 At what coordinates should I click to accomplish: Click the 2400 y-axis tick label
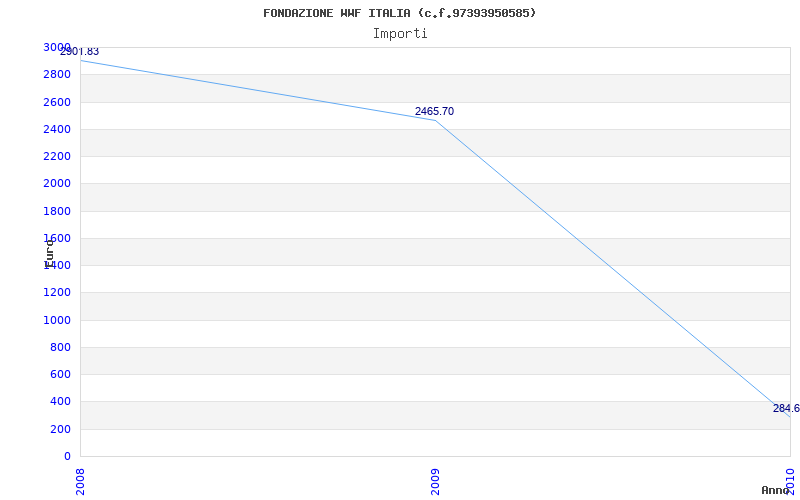coord(57,129)
